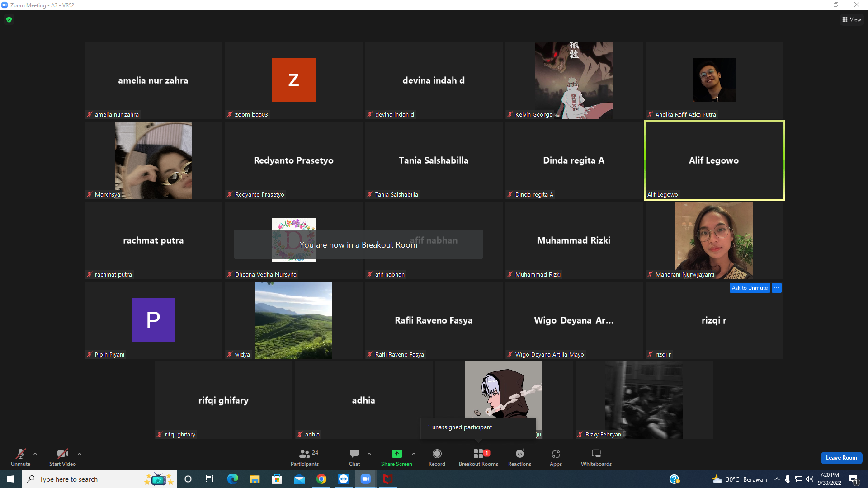Viewport: 868px width, 488px height.
Task: Click the "amelia nur zahra" name label
Action: click(117, 115)
